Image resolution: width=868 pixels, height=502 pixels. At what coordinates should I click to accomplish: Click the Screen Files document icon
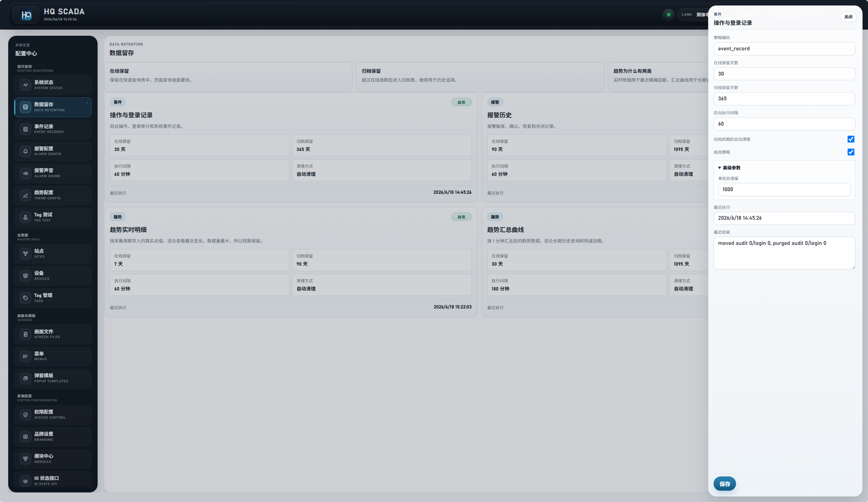pos(26,334)
